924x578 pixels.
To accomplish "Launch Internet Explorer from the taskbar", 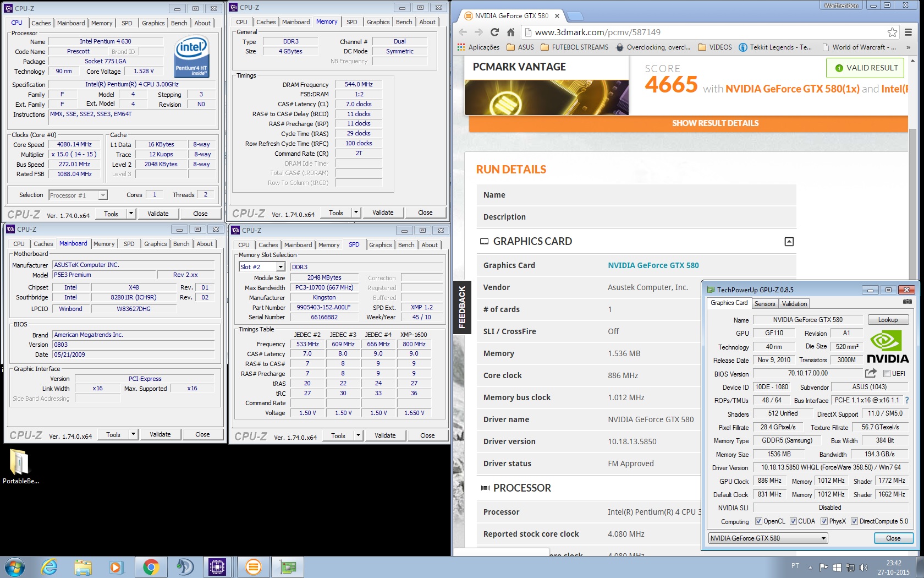I will (50, 567).
